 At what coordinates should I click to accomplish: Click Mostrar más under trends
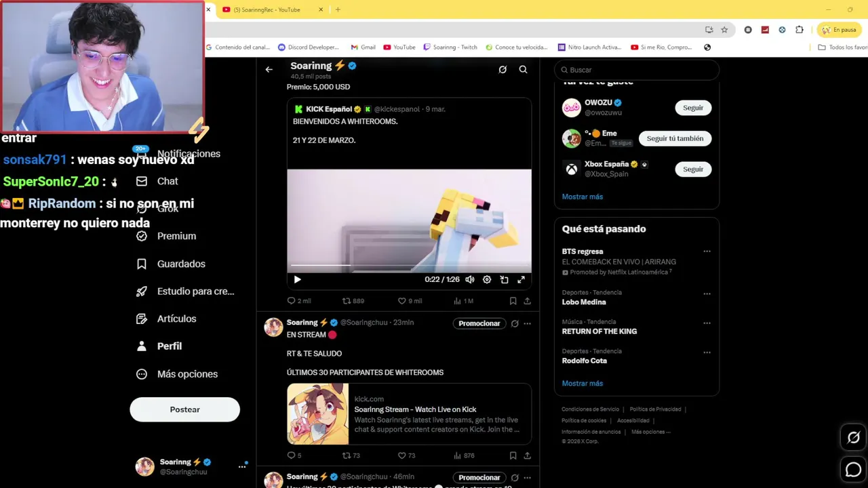coord(582,384)
